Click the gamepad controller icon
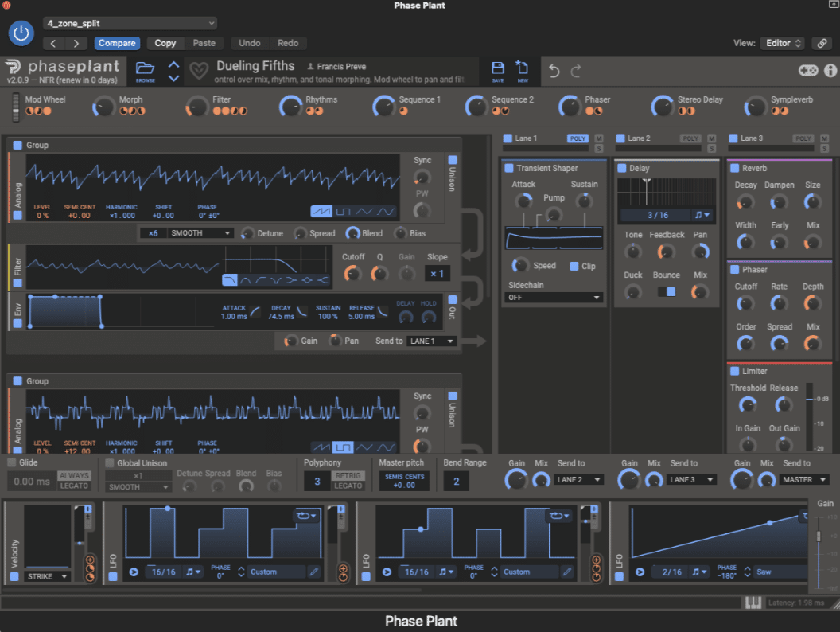Viewport: 840px width, 632px height. [808, 70]
